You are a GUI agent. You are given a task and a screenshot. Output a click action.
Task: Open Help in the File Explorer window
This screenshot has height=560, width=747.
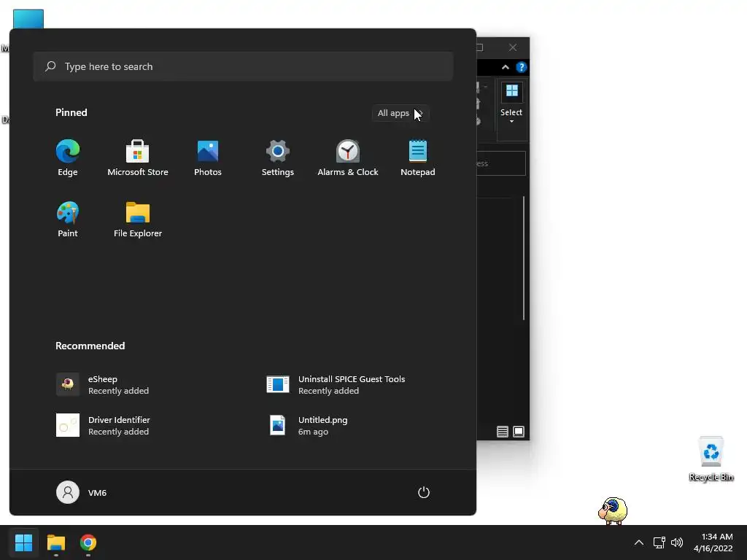(521, 67)
